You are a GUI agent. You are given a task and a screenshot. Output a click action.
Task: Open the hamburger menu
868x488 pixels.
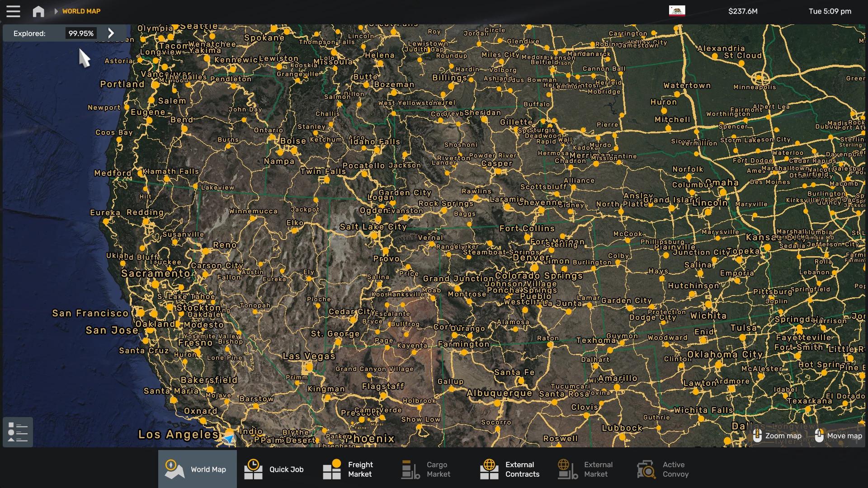point(14,11)
